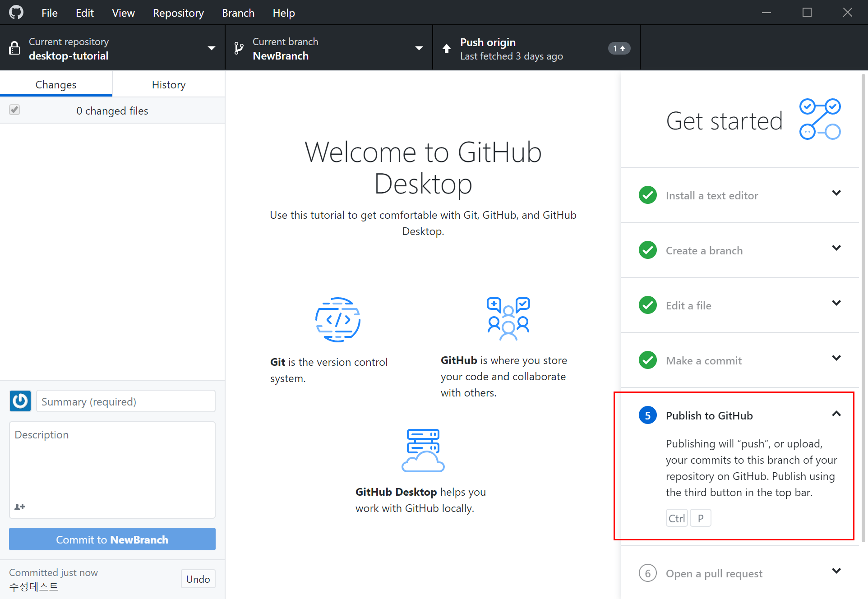Switch to the Changes tab
868x599 pixels.
(56, 84)
